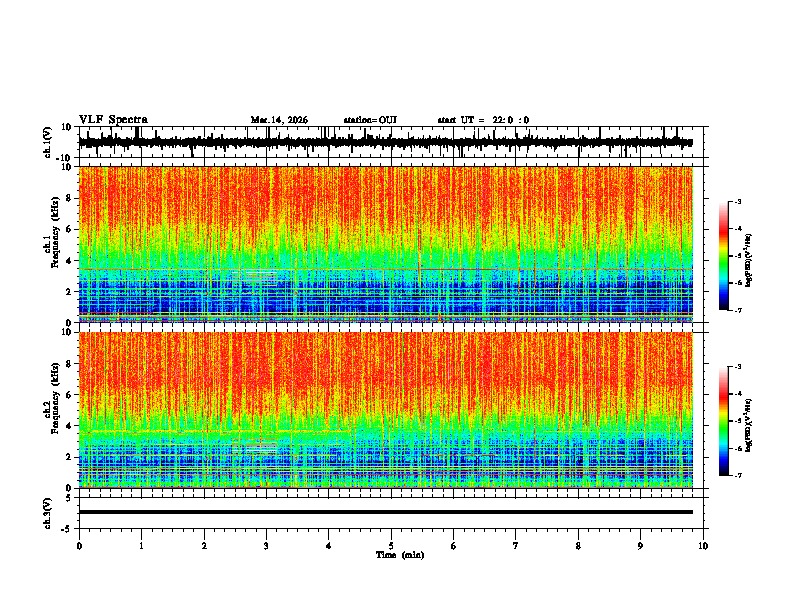Screen dimensions: 792x612
Task: Click the "VLF Spectra" plot title
Action: tap(113, 120)
